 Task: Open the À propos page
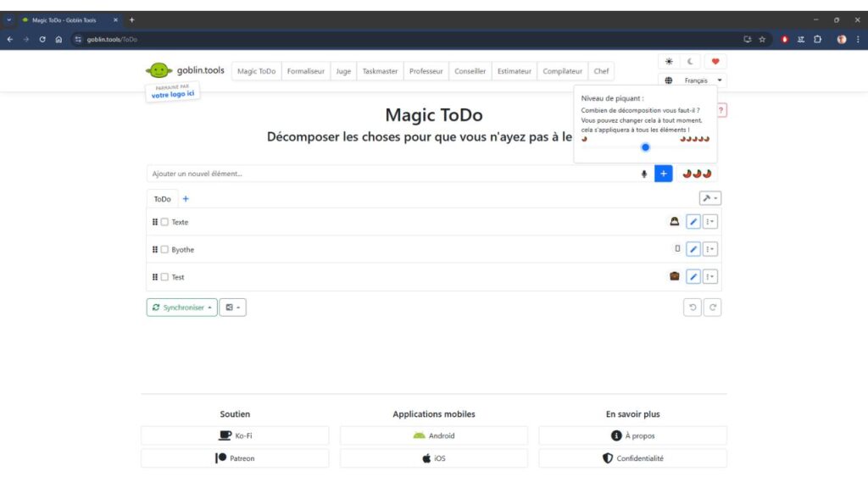(632, 435)
